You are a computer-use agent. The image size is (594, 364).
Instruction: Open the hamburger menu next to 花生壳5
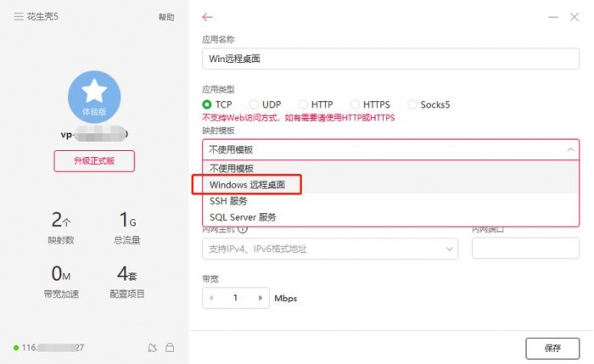(19, 16)
